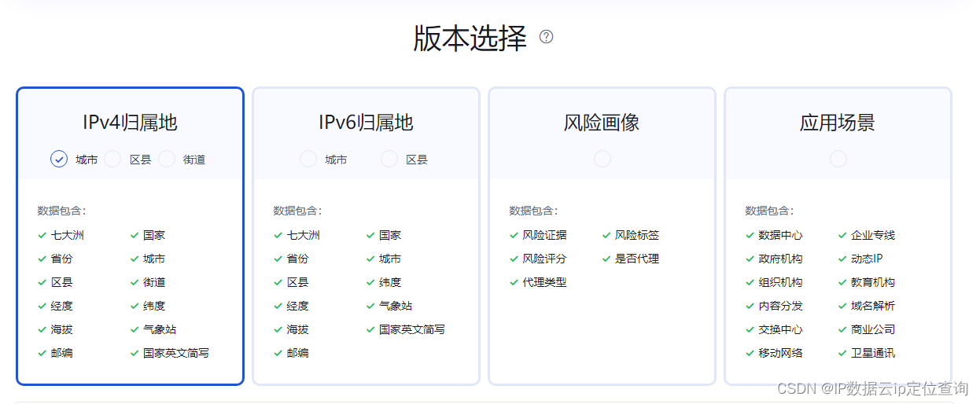Select the 区县 radio under IPv6归属地
The height and width of the screenshot is (404, 980).
[x=389, y=159]
